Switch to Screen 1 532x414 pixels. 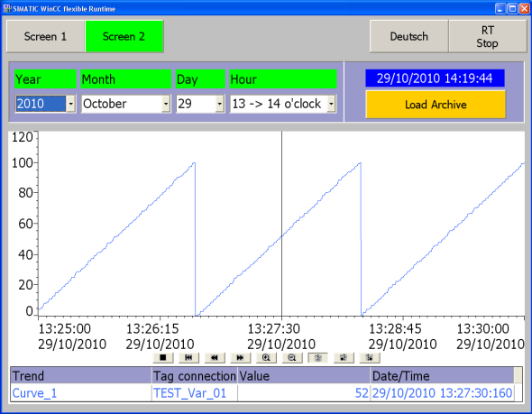45,36
